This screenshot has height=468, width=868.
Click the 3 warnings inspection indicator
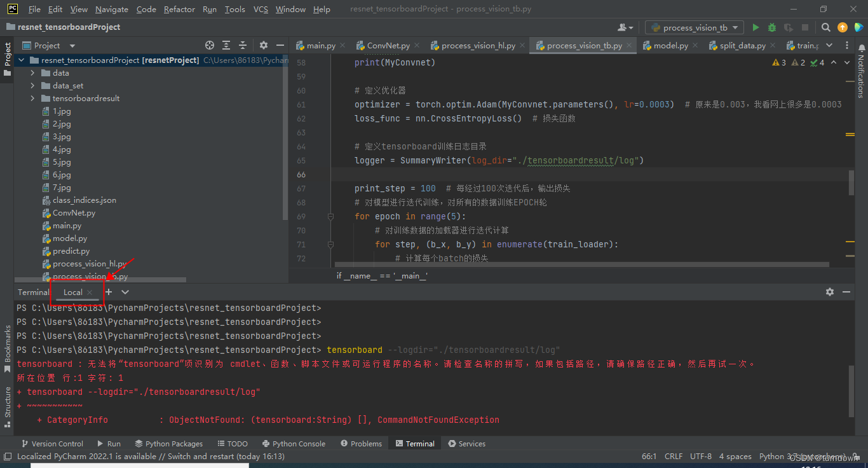tap(779, 62)
